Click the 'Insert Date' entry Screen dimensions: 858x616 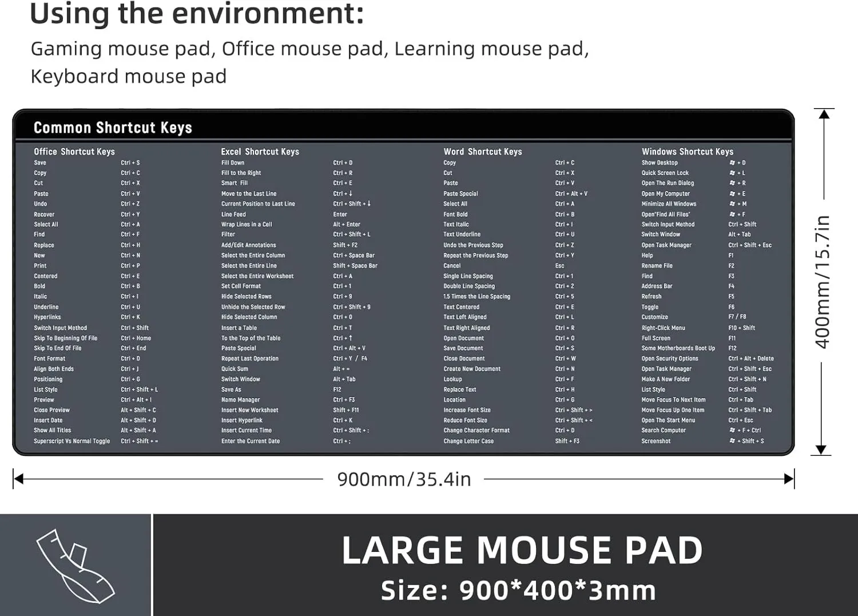[48, 420]
